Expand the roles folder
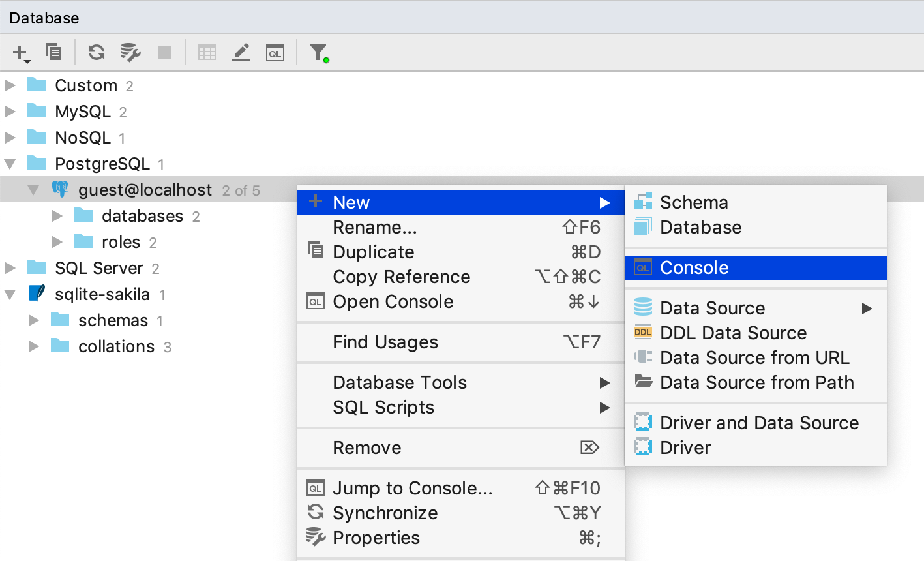Screen dimensions: 924x561 click(x=57, y=242)
